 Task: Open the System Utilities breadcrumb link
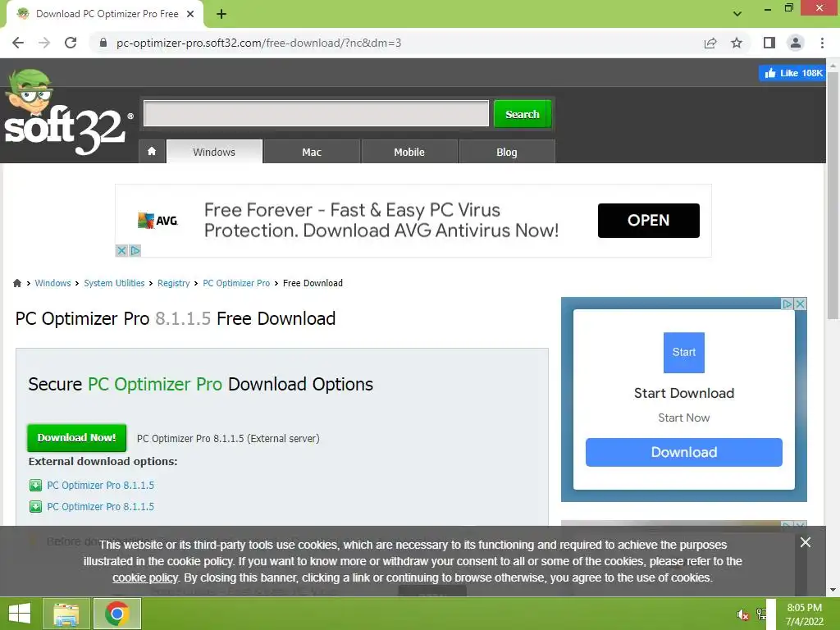pyautogui.click(x=114, y=283)
